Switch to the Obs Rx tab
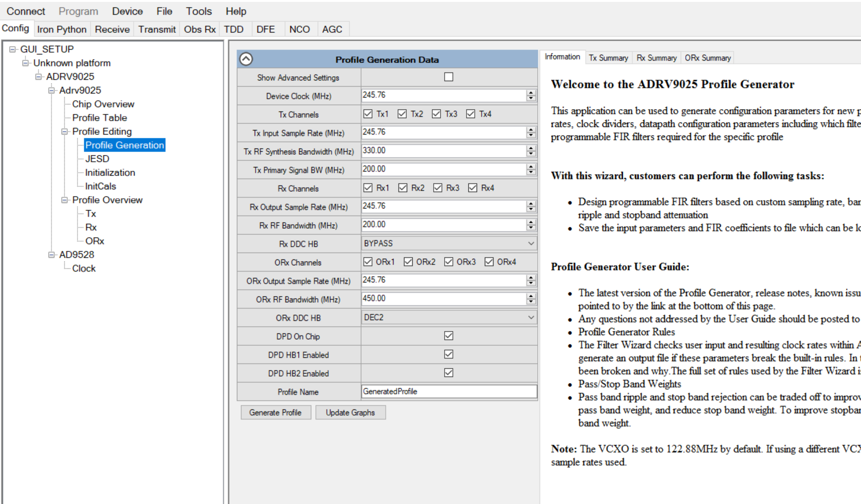The image size is (861, 504). click(x=199, y=29)
